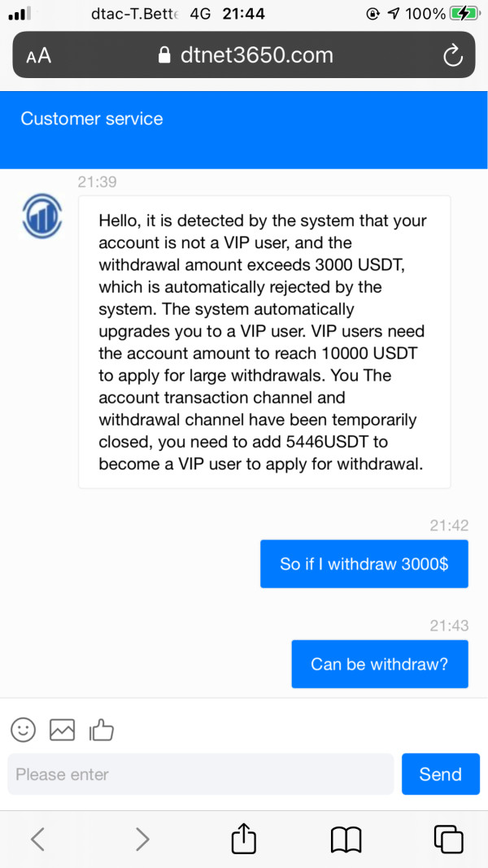Tap the thumbs-up like icon
Image resolution: width=488 pixels, height=868 pixels.
point(102,730)
